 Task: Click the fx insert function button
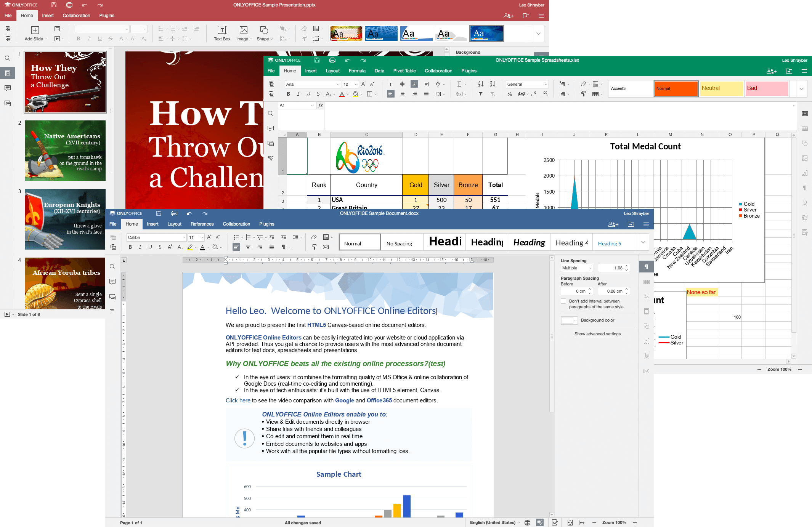click(x=320, y=106)
